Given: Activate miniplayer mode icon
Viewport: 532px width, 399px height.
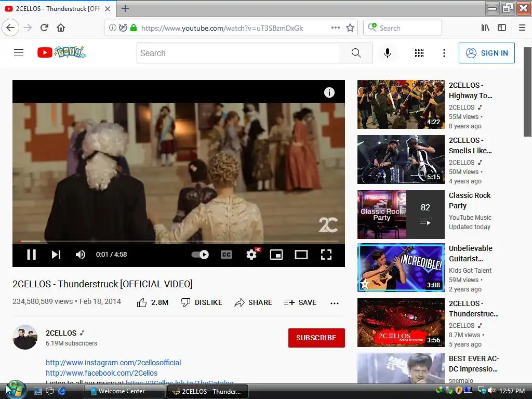Looking at the screenshot, I should pyautogui.click(x=276, y=255).
